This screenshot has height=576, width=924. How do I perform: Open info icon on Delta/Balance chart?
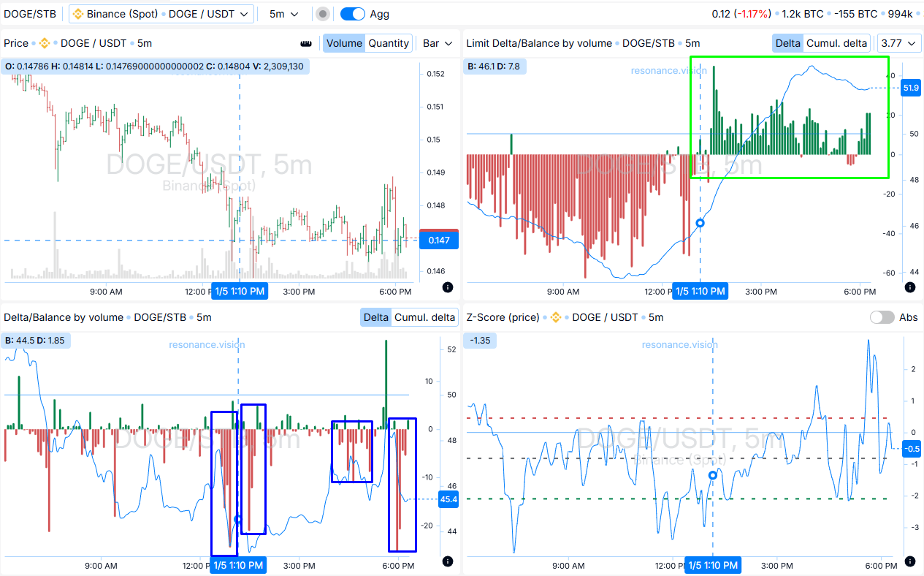pos(448,561)
